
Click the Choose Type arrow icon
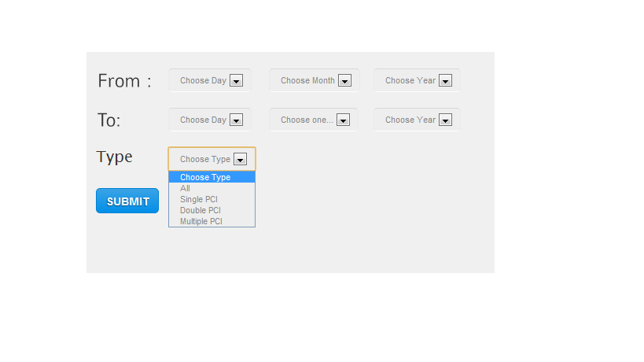(240, 159)
